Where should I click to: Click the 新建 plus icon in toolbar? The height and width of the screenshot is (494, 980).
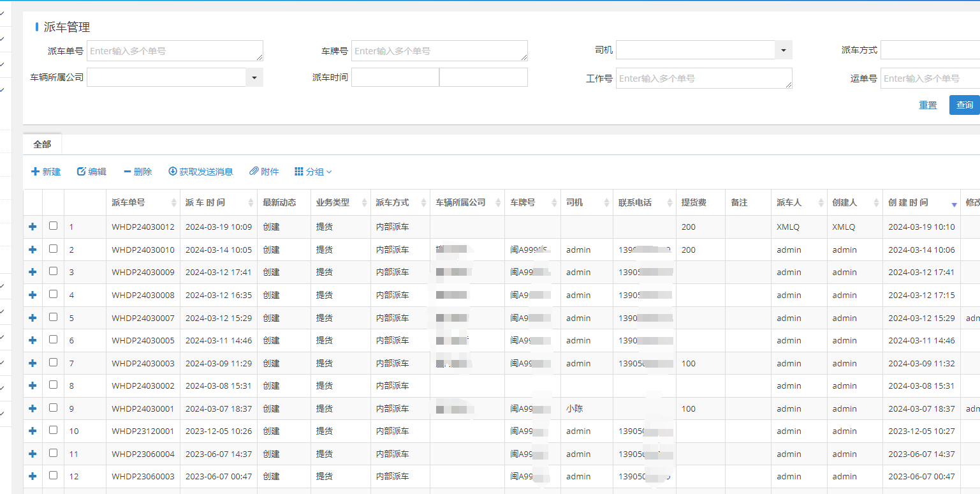click(35, 172)
